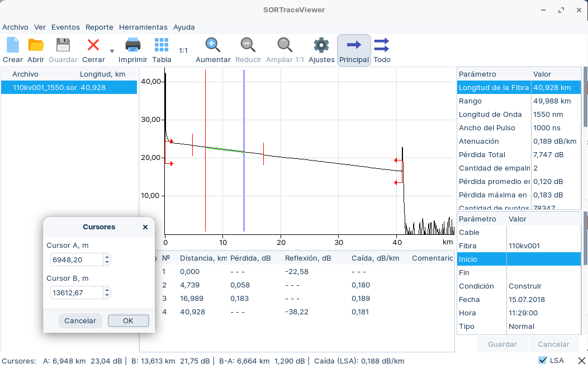Toggle the Principal trace mode button

click(354, 50)
